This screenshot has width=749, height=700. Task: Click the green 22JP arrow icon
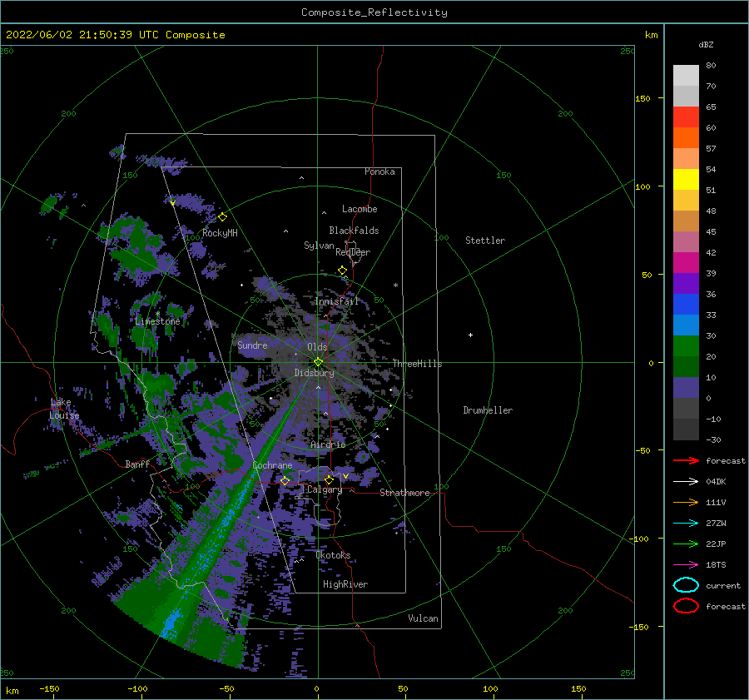[686, 544]
